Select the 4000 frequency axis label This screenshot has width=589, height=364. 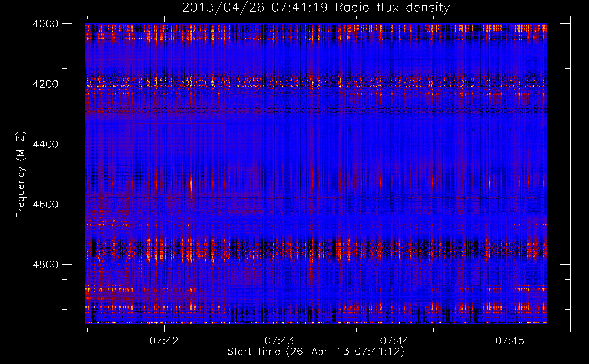(x=46, y=24)
